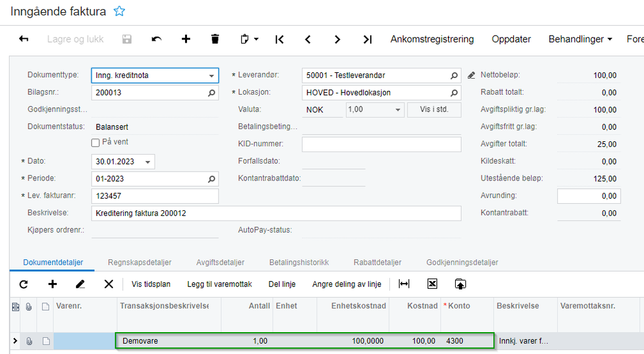Screen dimensions: 644x354
Task: Click the Demovare cell in grid
Action: point(169,341)
